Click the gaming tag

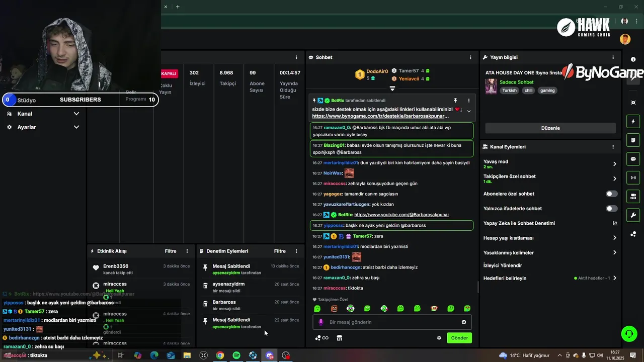[547, 90]
